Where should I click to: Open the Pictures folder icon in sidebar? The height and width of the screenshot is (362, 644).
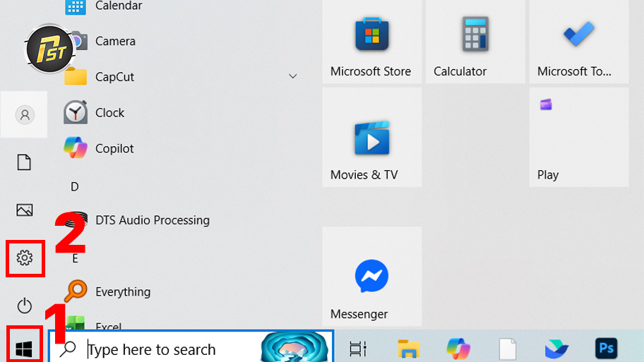pos(25,210)
